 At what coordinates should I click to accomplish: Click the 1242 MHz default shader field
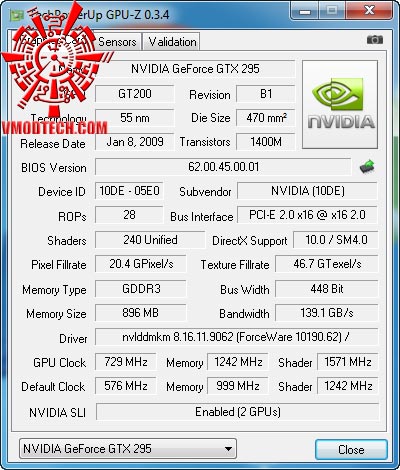(348, 386)
